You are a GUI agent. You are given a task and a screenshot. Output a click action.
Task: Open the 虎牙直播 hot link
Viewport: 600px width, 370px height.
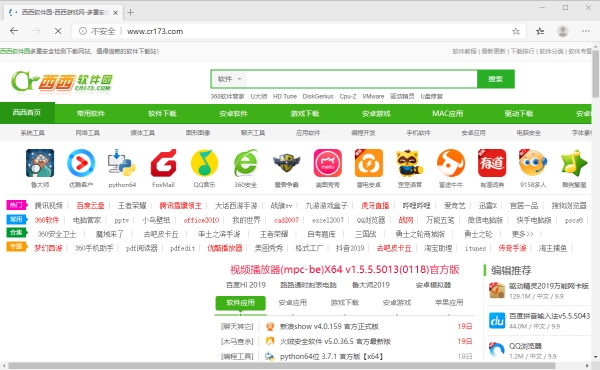[375, 206]
